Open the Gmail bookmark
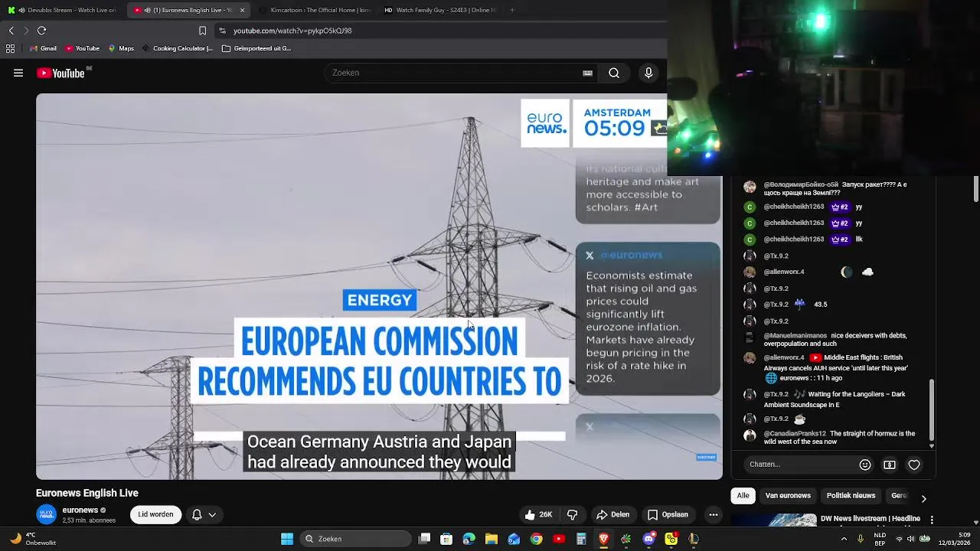The height and width of the screenshot is (551, 980). [x=43, y=48]
